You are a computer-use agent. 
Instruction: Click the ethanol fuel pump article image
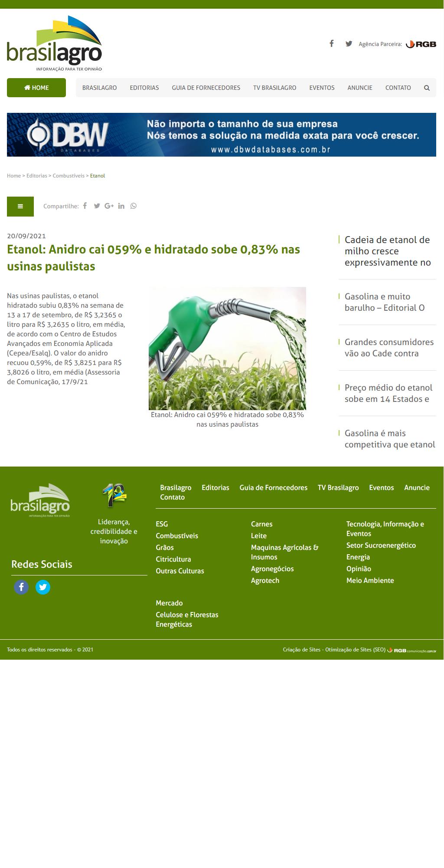click(x=227, y=348)
